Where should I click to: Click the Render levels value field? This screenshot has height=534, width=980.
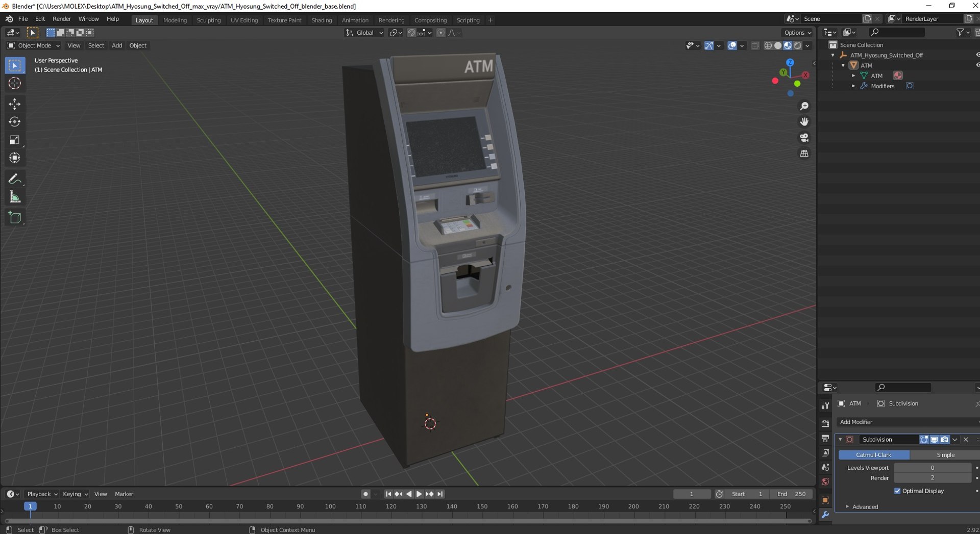coord(933,478)
